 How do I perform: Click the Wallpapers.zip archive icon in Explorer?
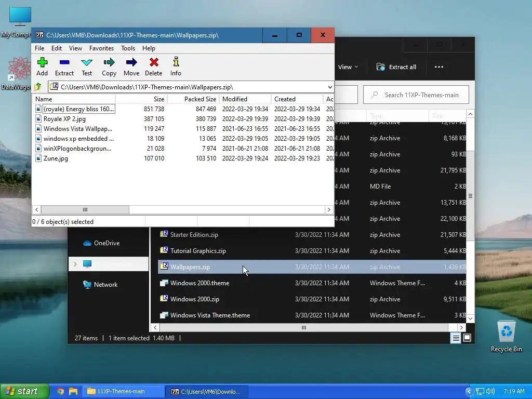[164, 267]
